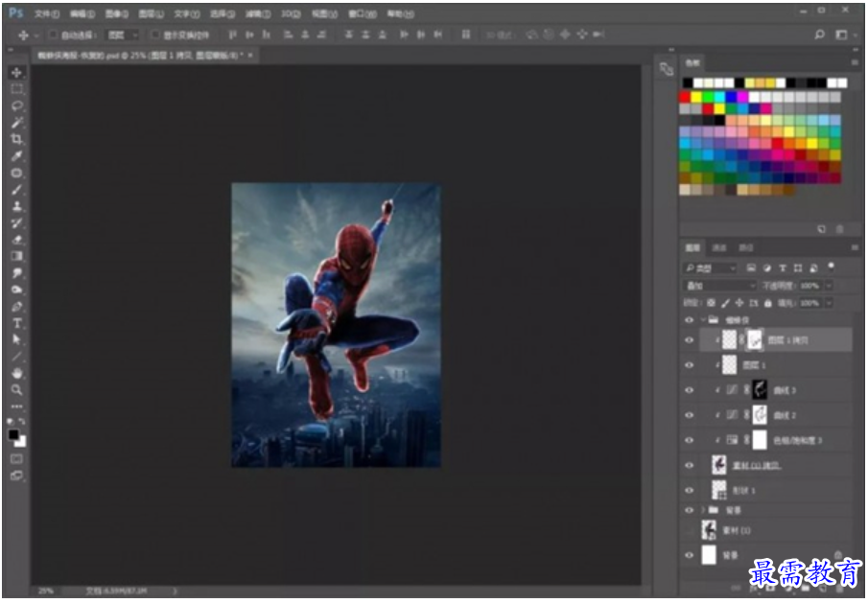
Task: Open the 滤镜(T) menu
Action: click(258, 13)
